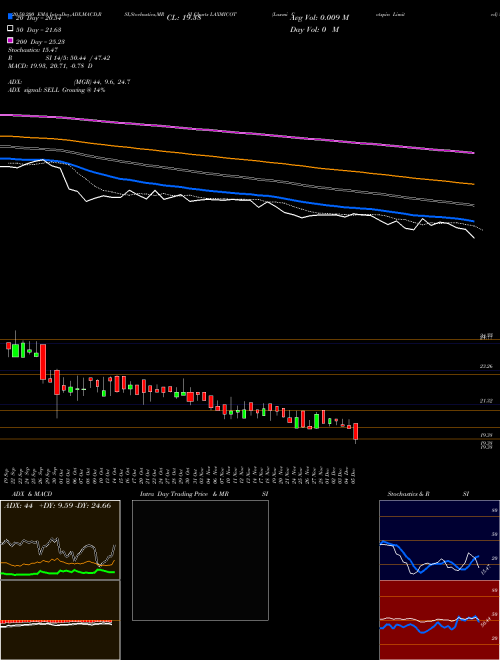500x660 pixels.
Task: Open the ADX indicator chart panel
Action: [60, 540]
